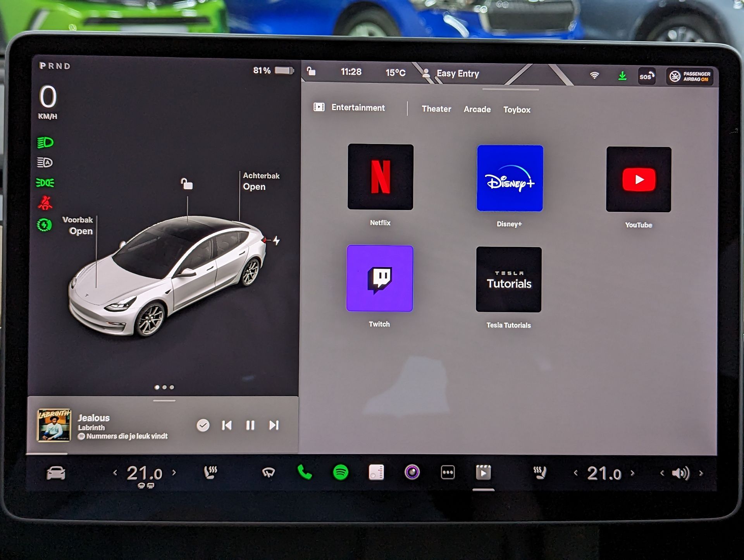Expand the media player drag handle
This screenshot has height=560, width=744.
[x=164, y=400]
